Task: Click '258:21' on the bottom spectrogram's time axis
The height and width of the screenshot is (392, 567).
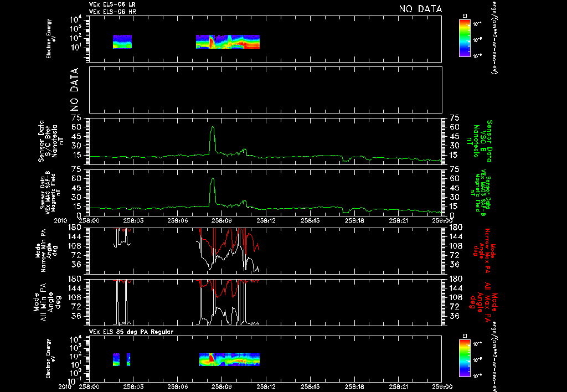Action: 398,387
